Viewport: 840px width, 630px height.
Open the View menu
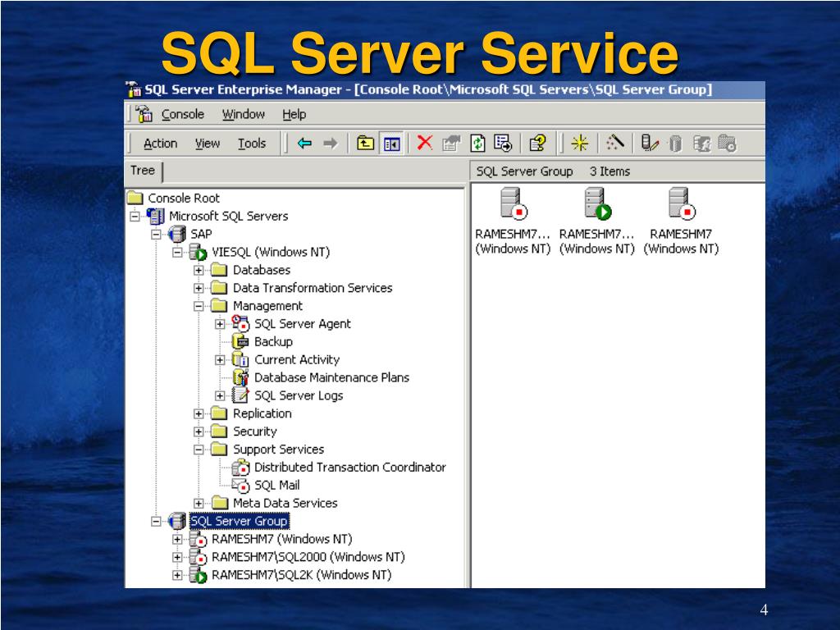(208, 144)
